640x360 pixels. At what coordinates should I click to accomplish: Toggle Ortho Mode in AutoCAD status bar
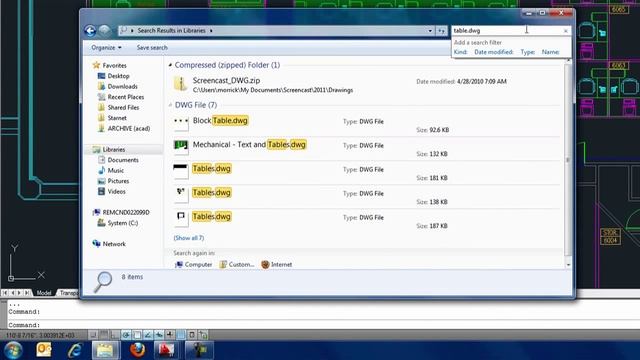[x=115, y=335]
